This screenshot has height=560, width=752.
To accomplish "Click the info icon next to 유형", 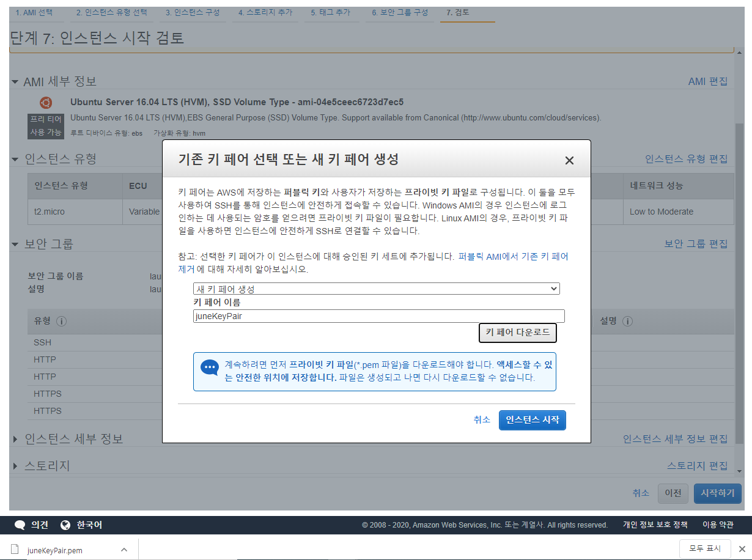I will pos(62,322).
